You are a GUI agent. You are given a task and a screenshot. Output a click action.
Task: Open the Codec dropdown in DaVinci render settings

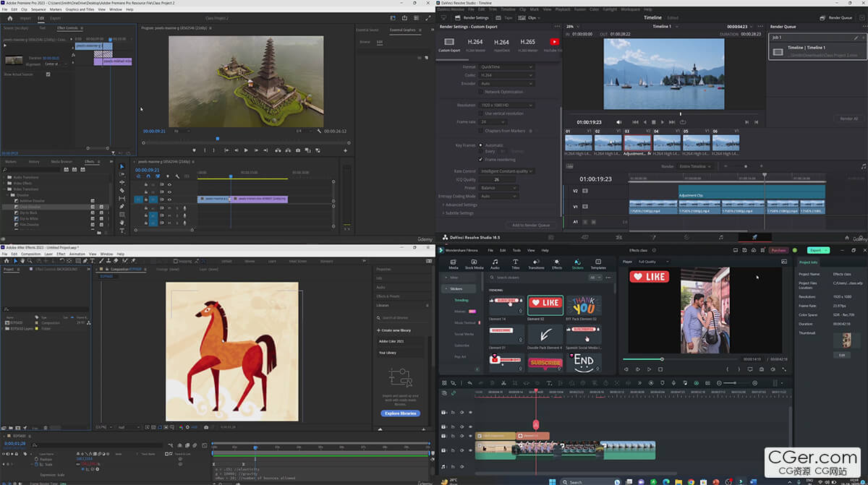pyautogui.click(x=506, y=75)
